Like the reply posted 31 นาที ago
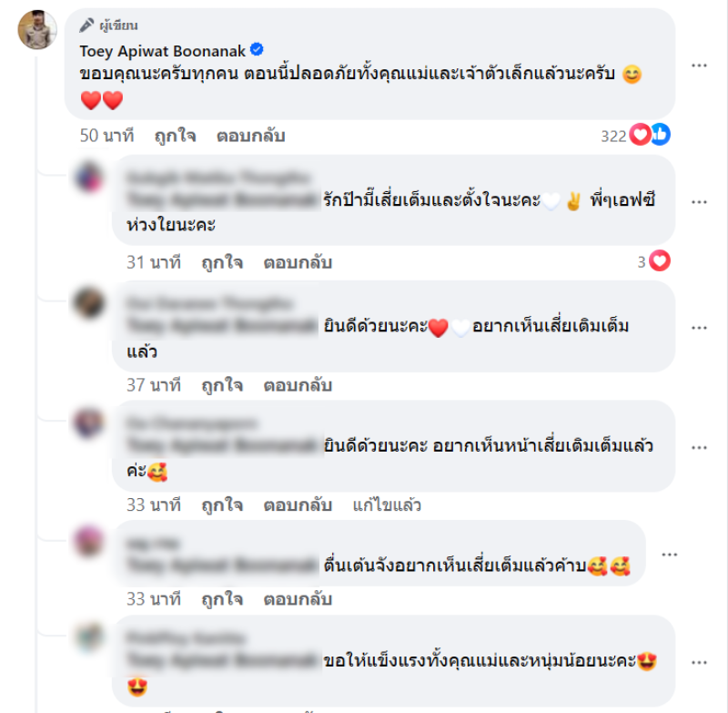This screenshot has width=728, height=713. tap(222, 262)
